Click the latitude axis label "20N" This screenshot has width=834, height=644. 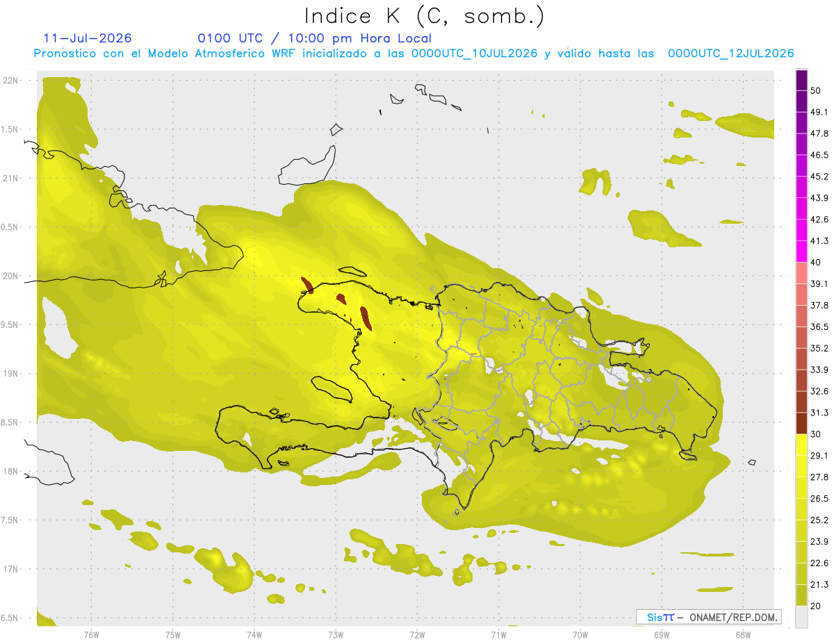click(12, 276)
